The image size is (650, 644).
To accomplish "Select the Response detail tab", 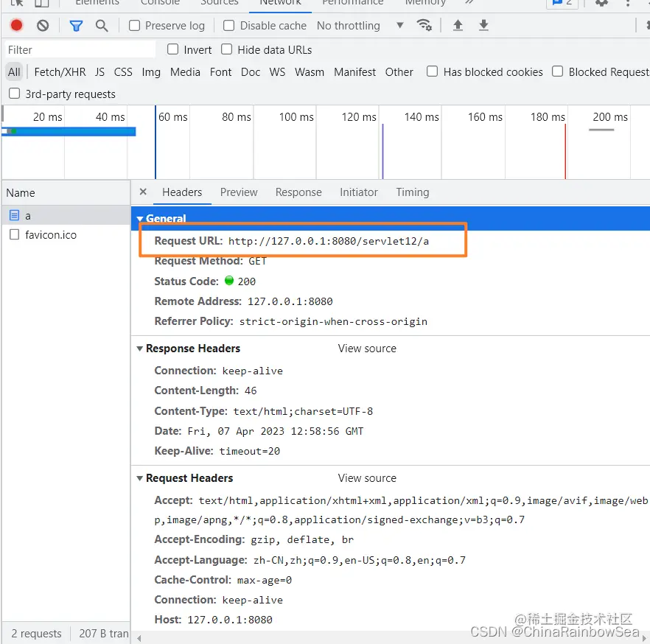I will (x=298, y=192).
